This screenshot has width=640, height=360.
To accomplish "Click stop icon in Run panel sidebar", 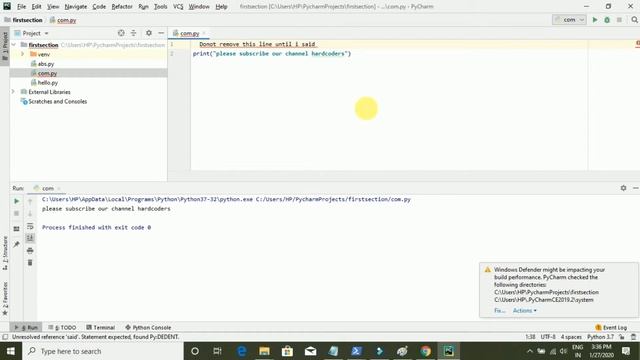I will coord(16,213).
